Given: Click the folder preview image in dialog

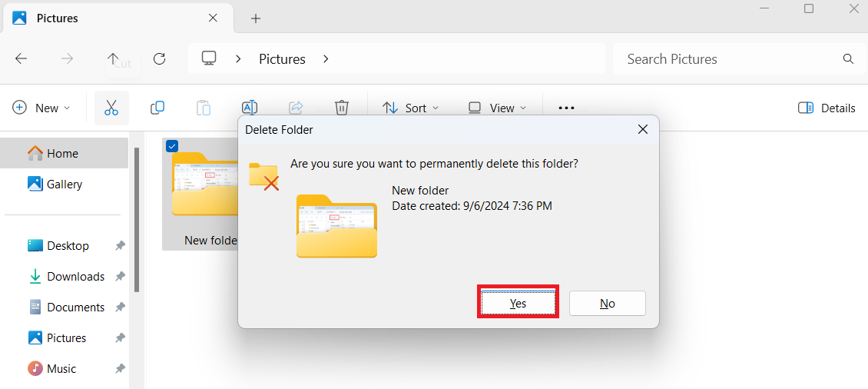Looking at the screenshot, I should click(336, 226).
